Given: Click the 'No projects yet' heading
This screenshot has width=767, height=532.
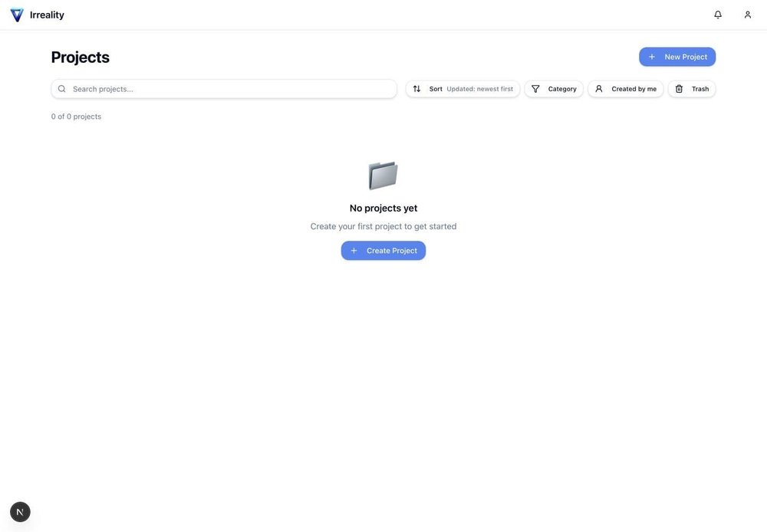Looking at the screenshot, I should 383,208.
